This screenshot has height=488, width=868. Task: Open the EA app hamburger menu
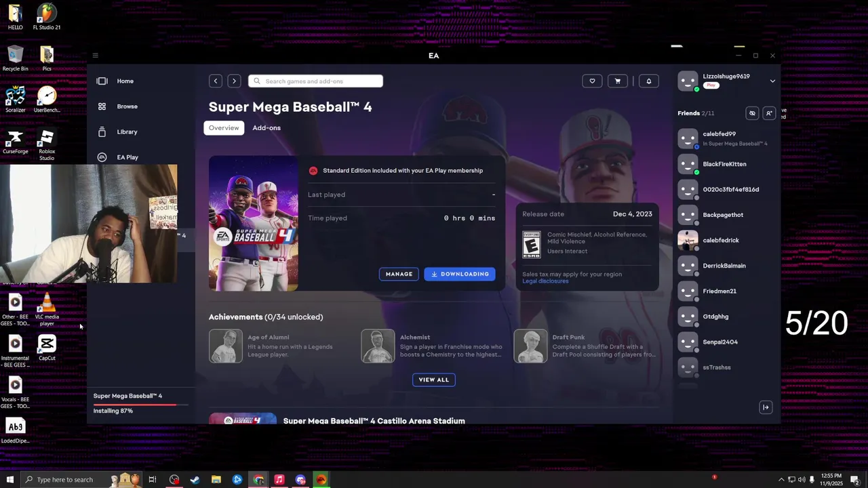[96, 56]
